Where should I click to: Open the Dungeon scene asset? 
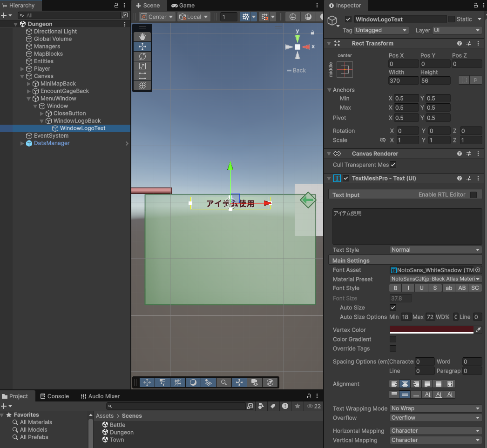[121, 432]
